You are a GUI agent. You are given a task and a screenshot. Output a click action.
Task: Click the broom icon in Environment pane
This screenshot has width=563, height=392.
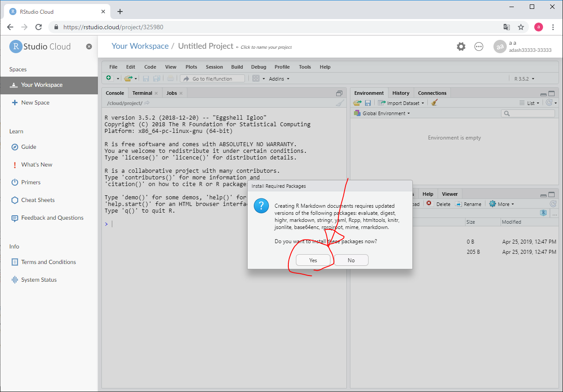click(435, 103)
